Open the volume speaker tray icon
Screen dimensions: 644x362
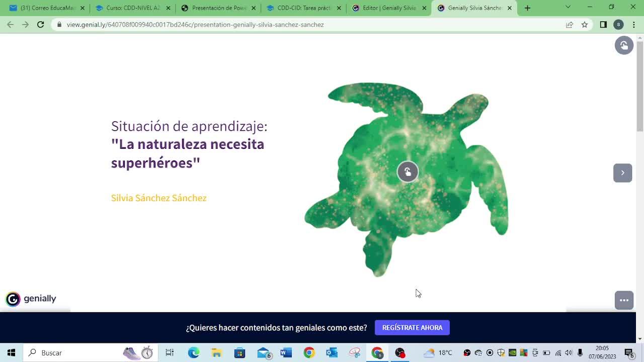coord(569,353)
